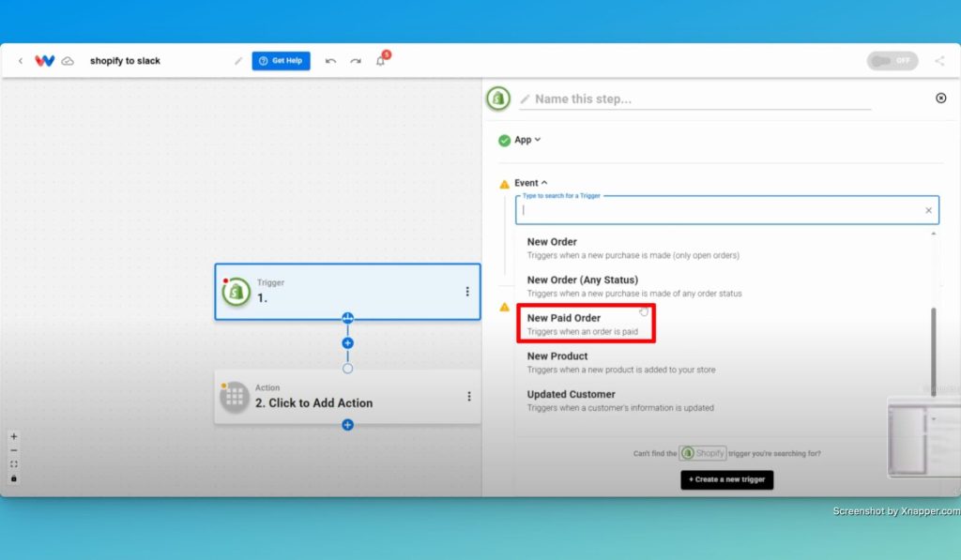Collapse the Event section
The width and height of the screenshot is (961, 560).
[531, 183]
